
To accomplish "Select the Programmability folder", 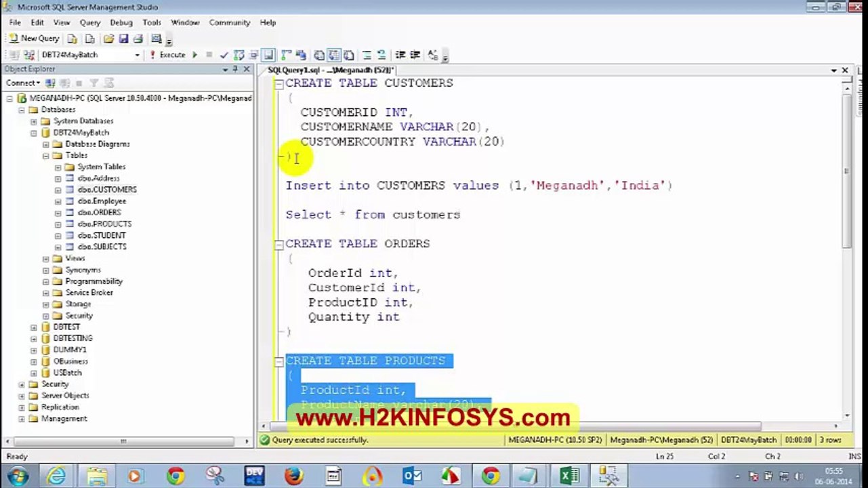I will [94, 281].
